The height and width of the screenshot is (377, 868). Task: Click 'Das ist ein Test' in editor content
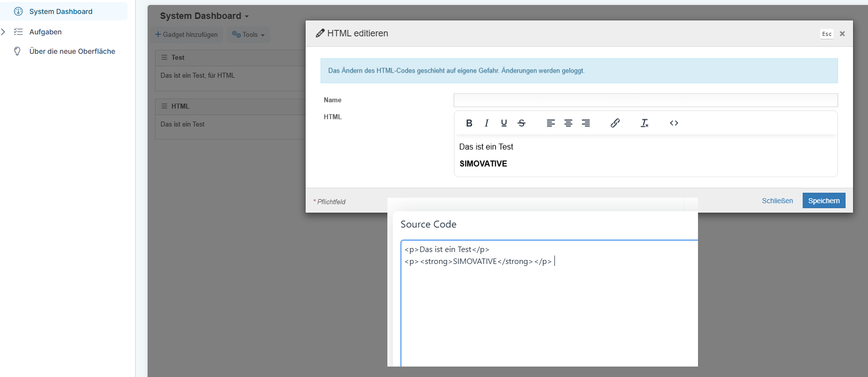pos(486,146)
